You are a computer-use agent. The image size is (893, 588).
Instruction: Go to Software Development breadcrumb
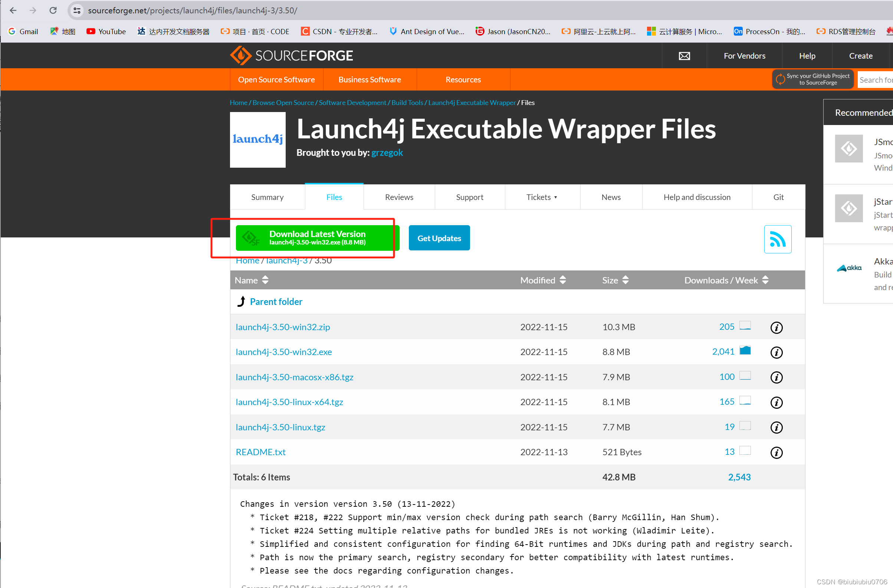(x=352, y=102)
